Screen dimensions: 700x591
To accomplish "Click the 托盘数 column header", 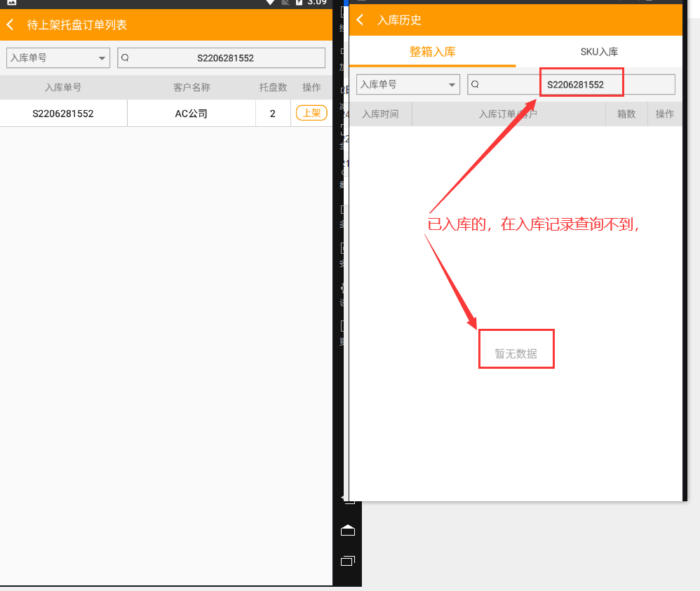I will (x=273, y=88).
